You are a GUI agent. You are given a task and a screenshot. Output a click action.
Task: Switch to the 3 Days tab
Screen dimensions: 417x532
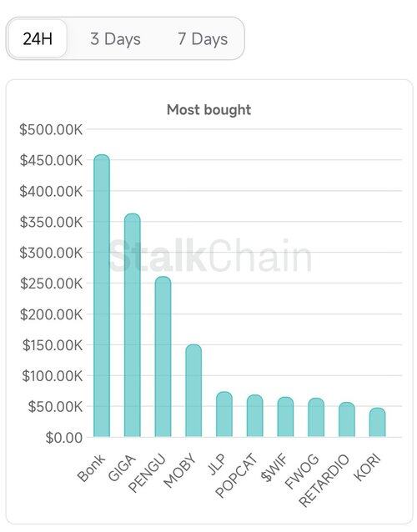click(x=115, y=38)
